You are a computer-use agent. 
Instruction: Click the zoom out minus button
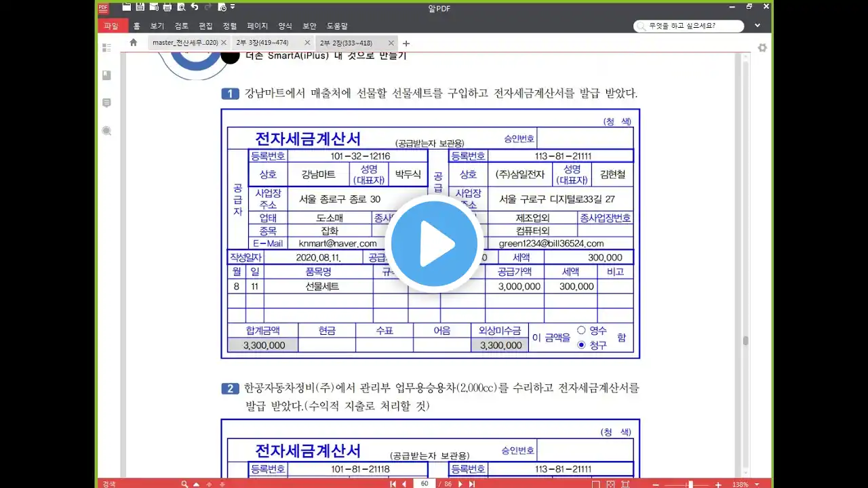coord(655,484)
